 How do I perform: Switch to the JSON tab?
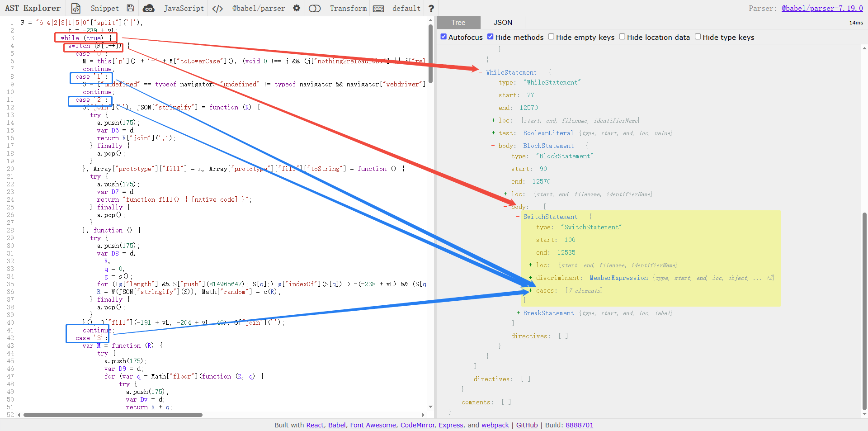point(503,23)
